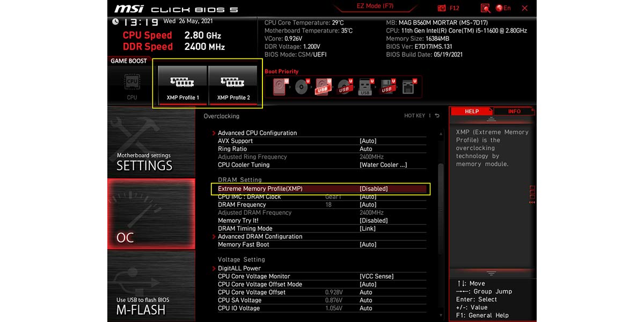Open the CPU Cooler Tuning dropdown value
Screen dimensions: 644x322
point(383,165)
